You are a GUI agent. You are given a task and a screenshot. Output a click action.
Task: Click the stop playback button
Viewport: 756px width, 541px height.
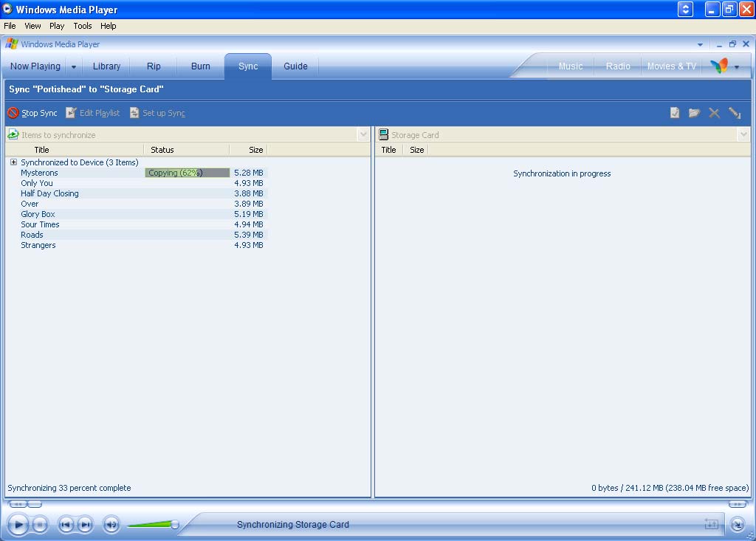(x=40, y=524)
